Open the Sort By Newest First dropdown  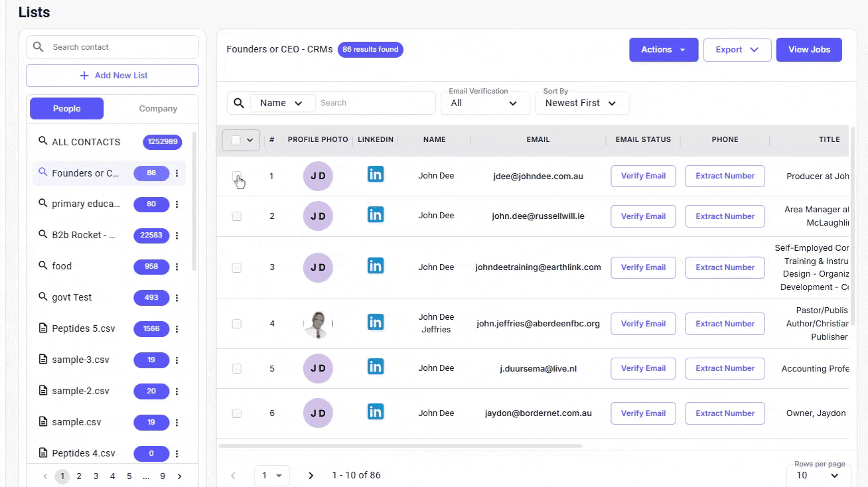(581, 104)
